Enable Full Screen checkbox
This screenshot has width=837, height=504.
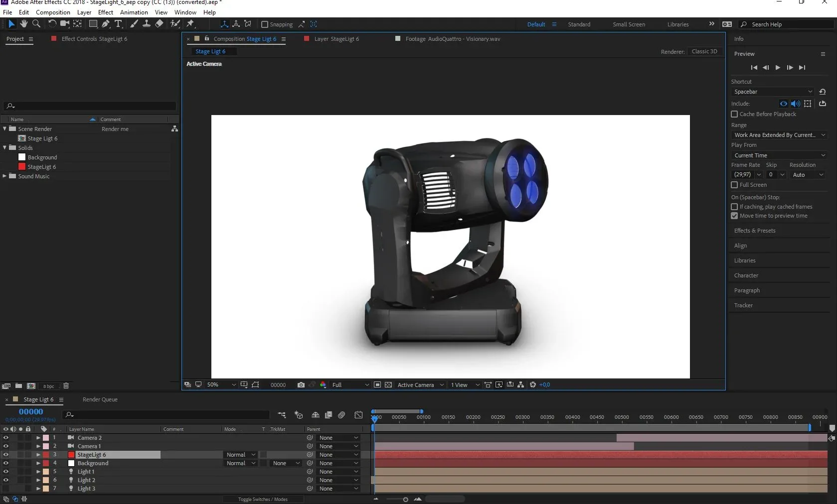point(734,185)
